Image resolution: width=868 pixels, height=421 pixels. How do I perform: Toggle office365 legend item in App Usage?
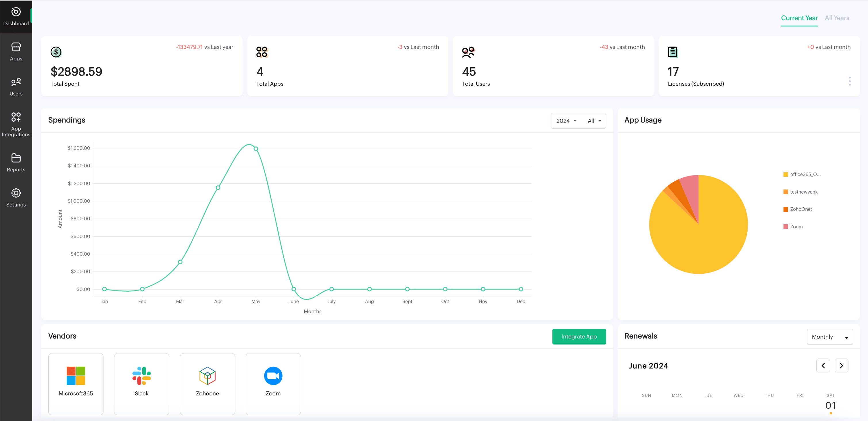805,174
